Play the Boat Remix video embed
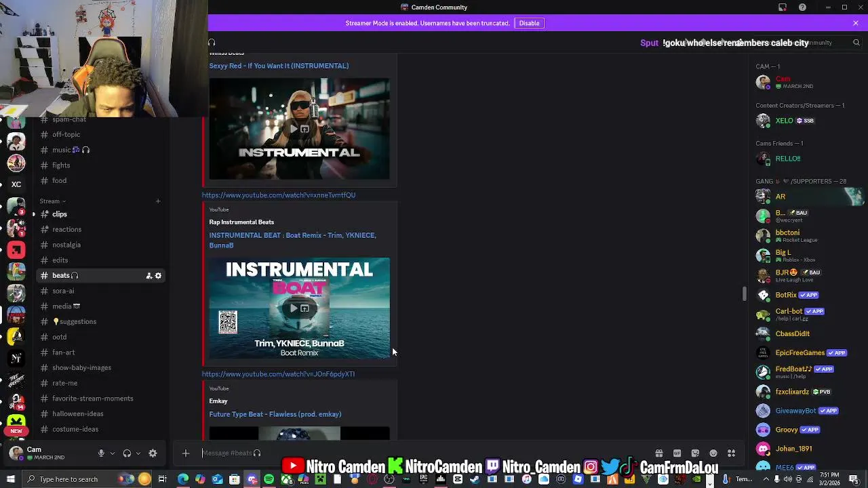The image size is (868, 488). pyautogui.click(x=294, y=308)
